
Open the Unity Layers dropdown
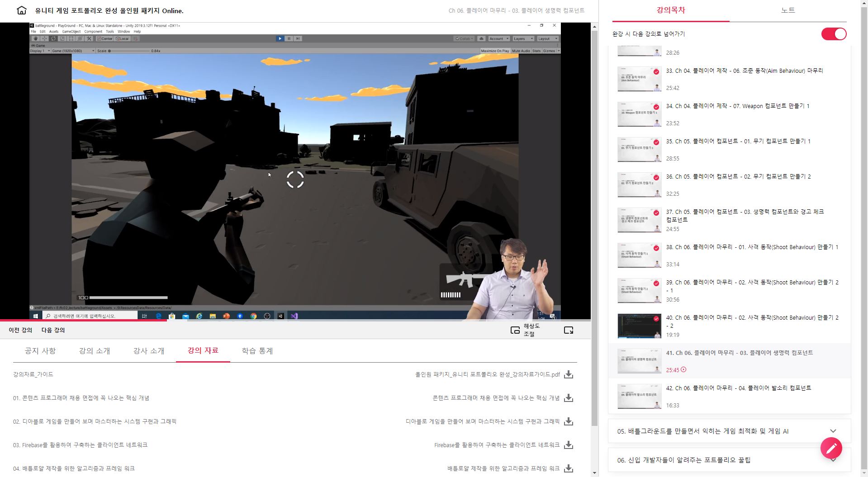523,38
